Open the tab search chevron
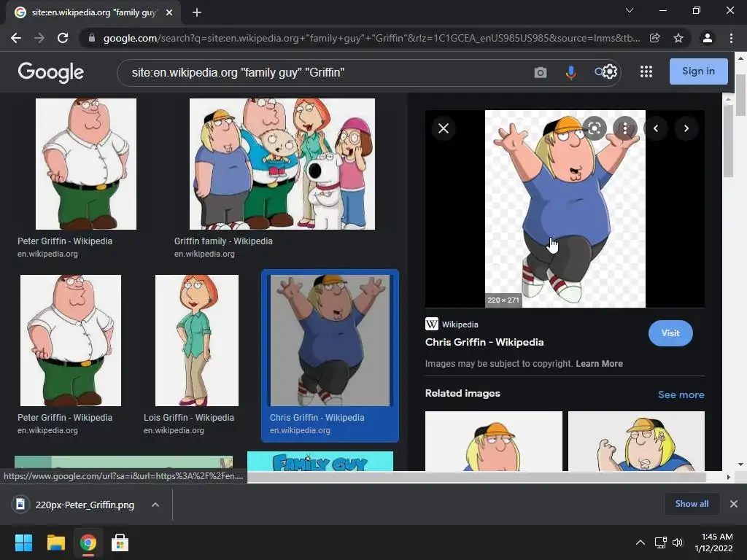The height and width of the screenshot is (560, 747). click(630, 10)
